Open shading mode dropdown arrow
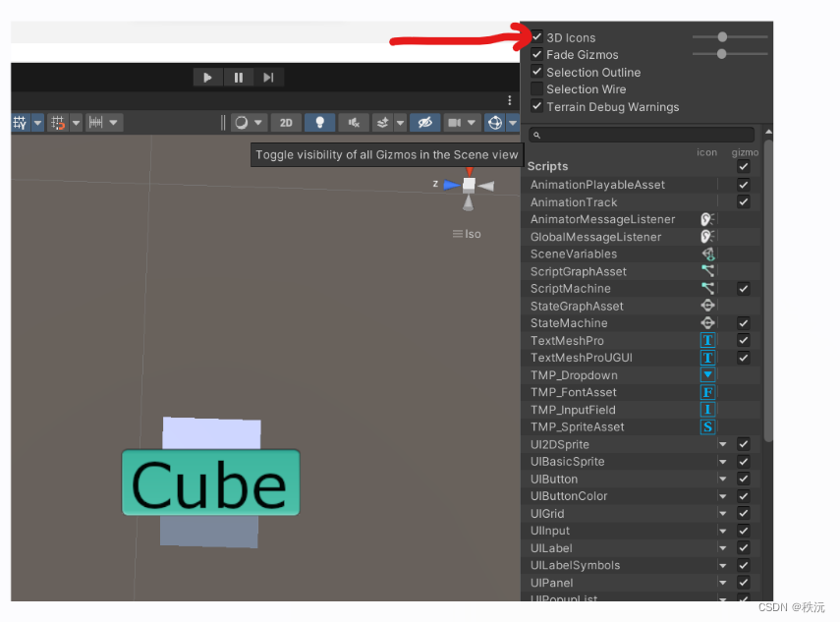 [x=258, y=123]
